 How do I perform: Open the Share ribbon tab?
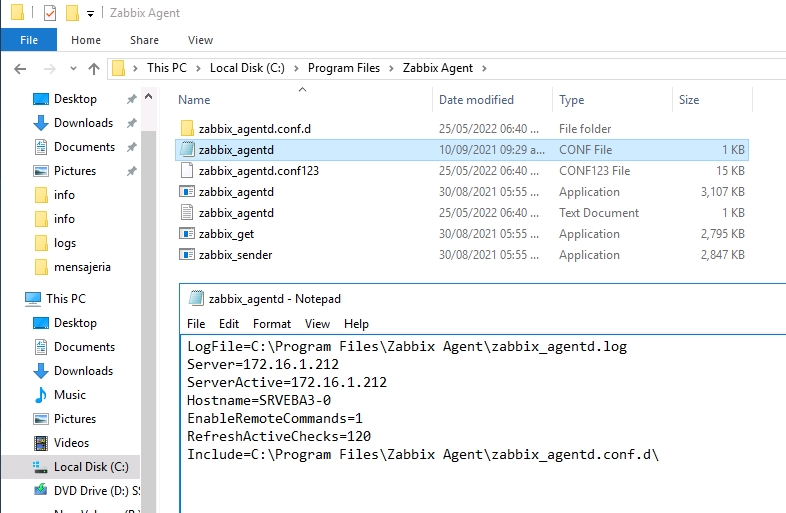point(144,40)
